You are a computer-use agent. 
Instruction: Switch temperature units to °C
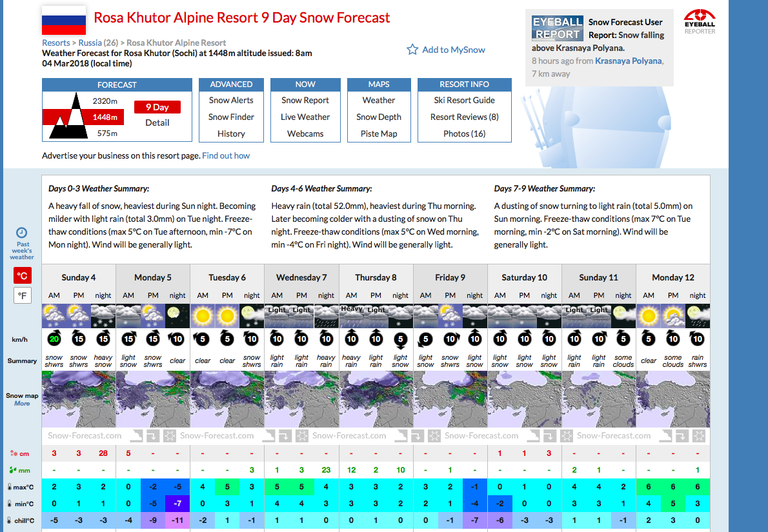(x=22, y=275)
